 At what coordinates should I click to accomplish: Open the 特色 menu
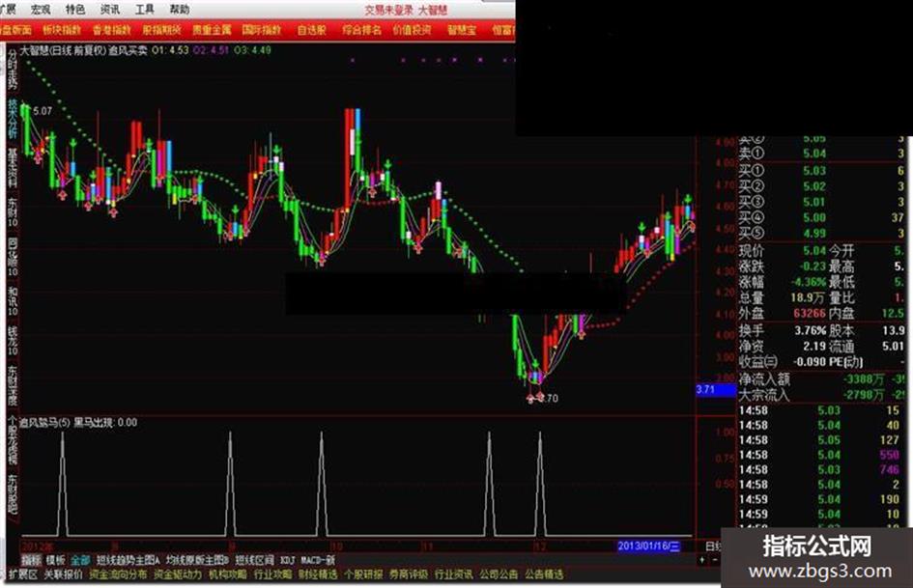click(x=75, y=10)
